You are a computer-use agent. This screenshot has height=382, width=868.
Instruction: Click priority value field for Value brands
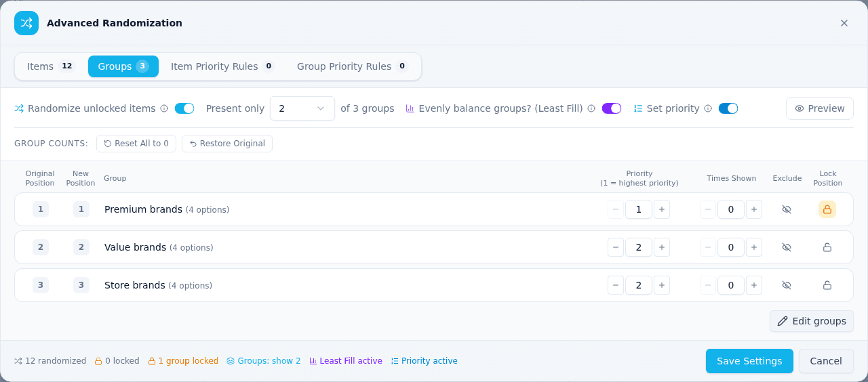tap(639, 247)
